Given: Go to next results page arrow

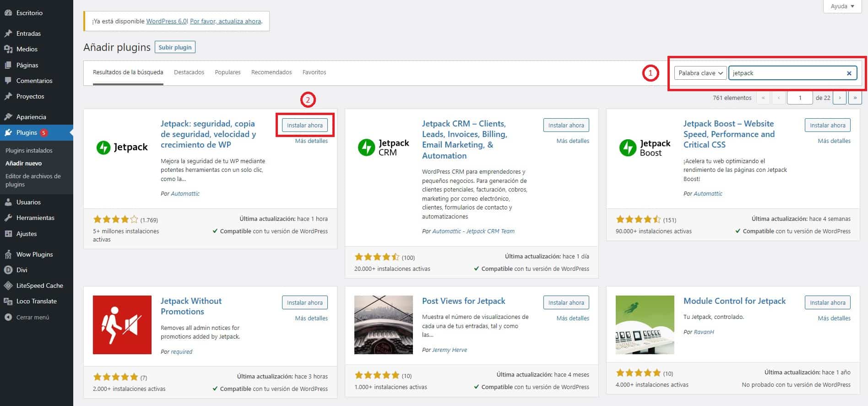Looking at the screenshot, I should click(x=840, y=98).
